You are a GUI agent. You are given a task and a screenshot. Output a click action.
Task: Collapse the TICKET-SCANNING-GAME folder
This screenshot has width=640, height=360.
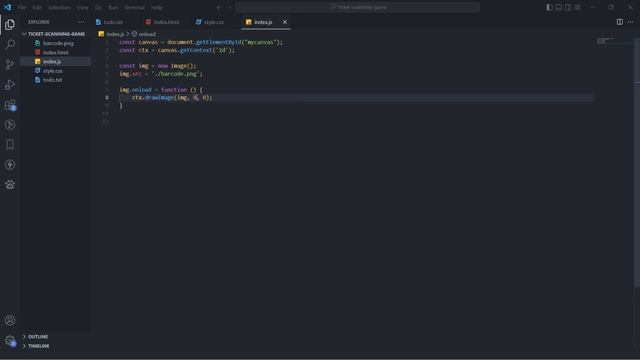coord(56,34)
